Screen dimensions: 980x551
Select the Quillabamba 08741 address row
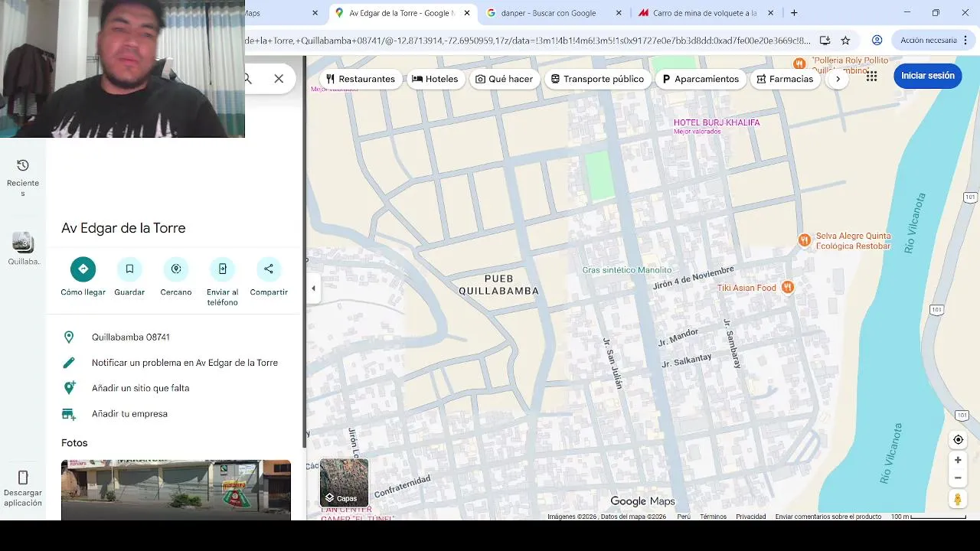click(x=175, y=337)
